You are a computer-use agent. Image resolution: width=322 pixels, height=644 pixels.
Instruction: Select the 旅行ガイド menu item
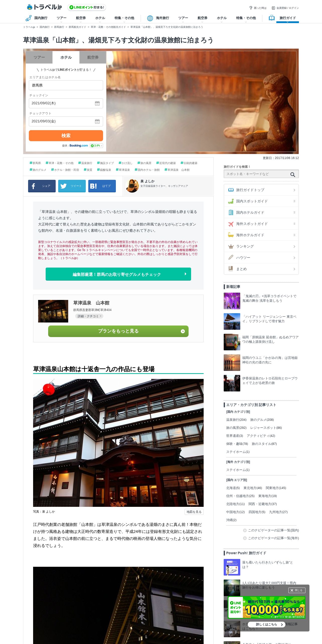(x=288, y=18)
